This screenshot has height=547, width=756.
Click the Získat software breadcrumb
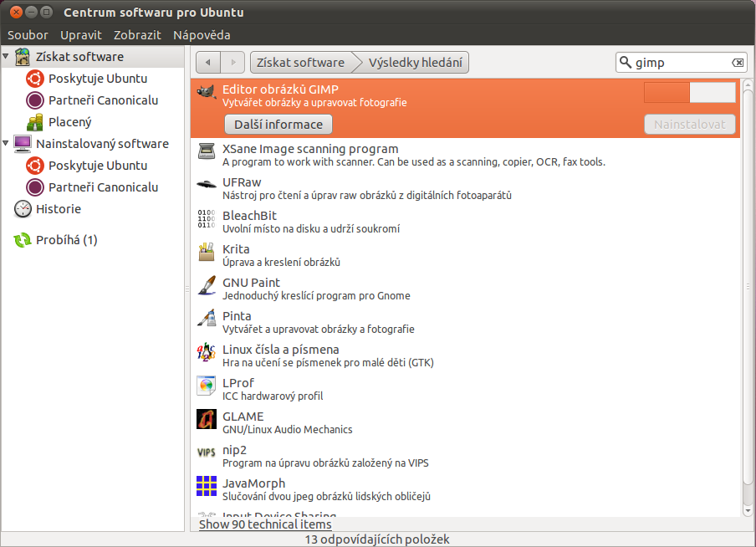pyautogui.click(x=301, y=62)
